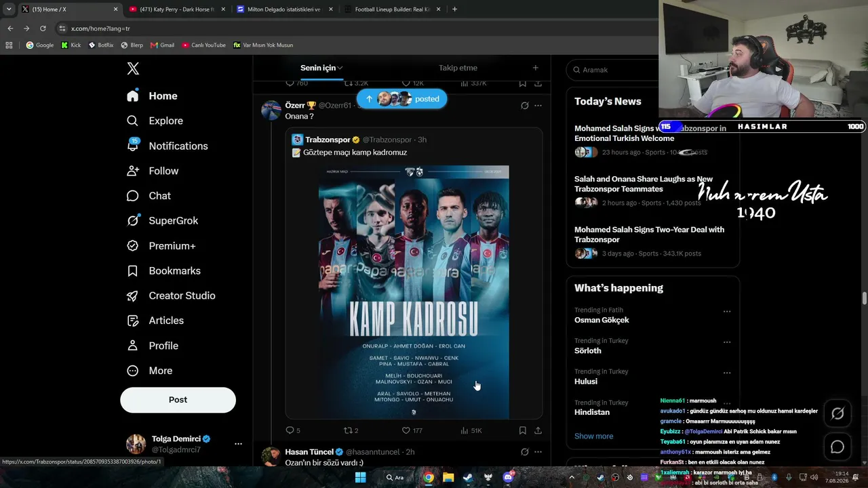Expand the Senin için tab chevron
The width and height of the screenshot is (868, 488).
340,68
